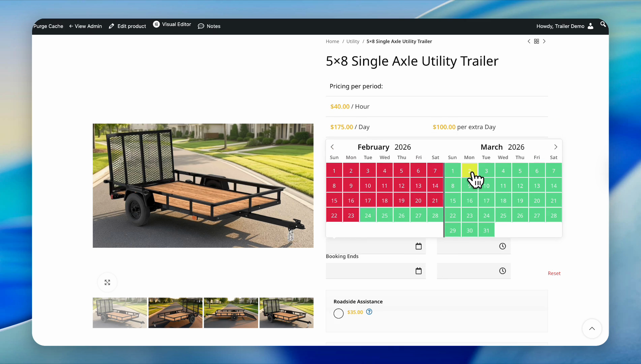Click the Booking Ends calendar icon

(419, 271)
